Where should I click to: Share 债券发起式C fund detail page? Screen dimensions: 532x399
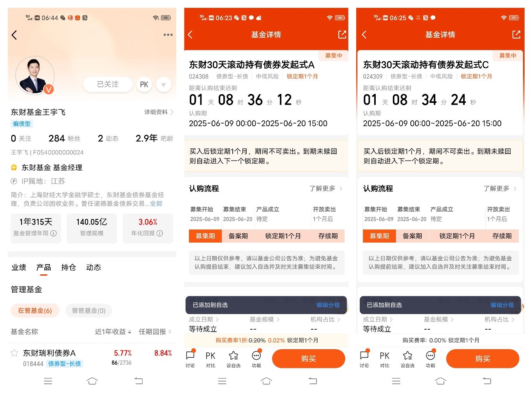click(516, 35)
